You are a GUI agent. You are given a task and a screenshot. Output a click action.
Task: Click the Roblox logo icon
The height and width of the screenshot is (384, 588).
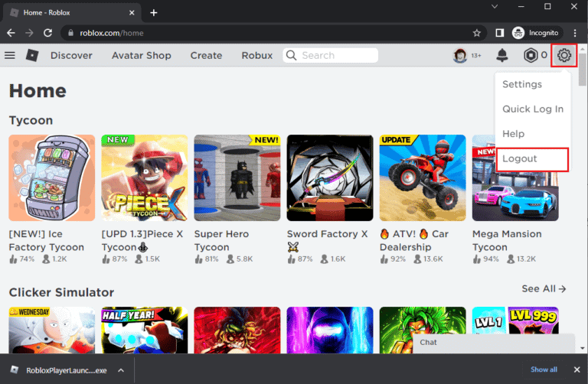(31, 55)
